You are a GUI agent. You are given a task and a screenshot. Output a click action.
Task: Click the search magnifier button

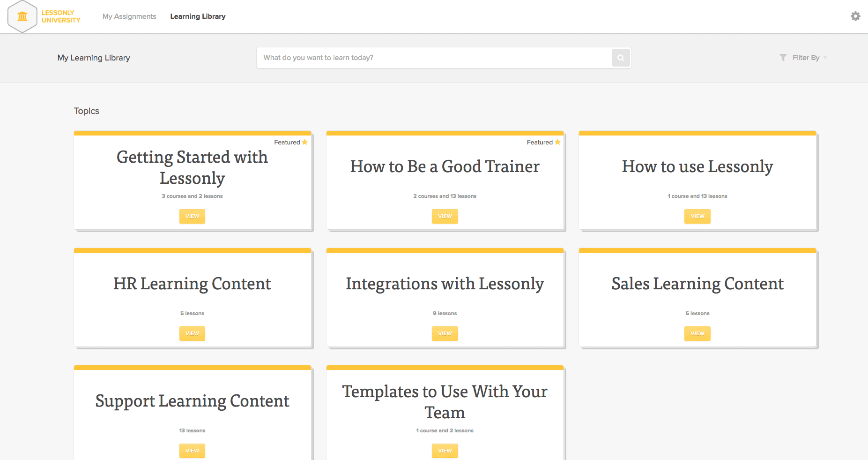click(x=621, y=58)
